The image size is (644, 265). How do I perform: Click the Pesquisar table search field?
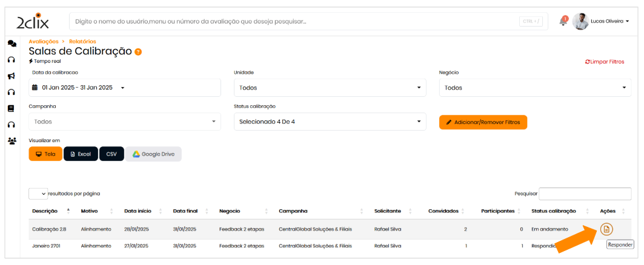[585, 194]
